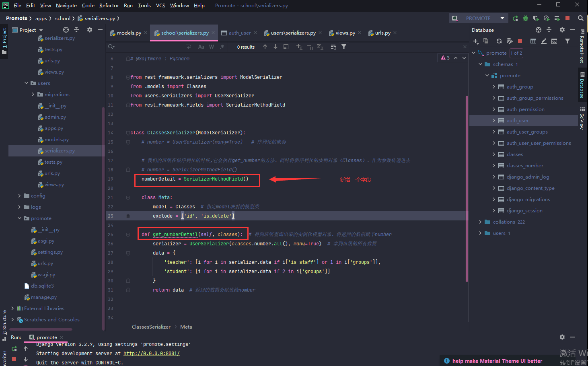Click the editor vertical scrollbar

(467, 188)
